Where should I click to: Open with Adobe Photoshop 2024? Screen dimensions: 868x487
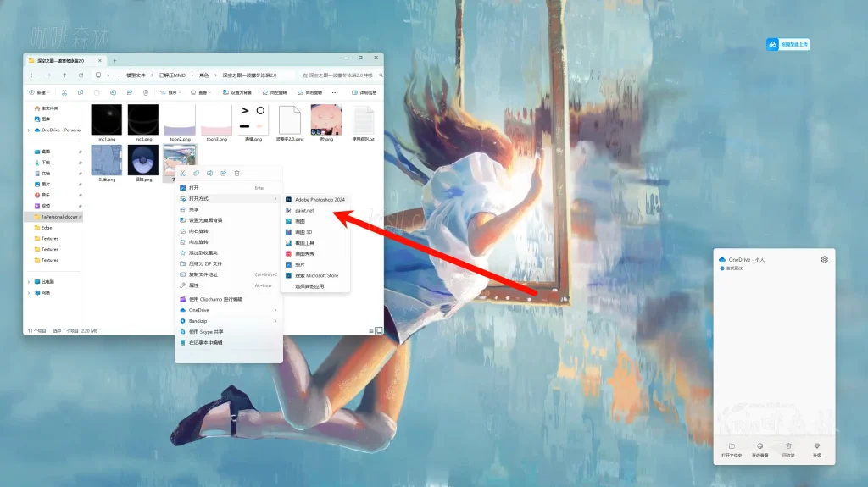(315, 199)
